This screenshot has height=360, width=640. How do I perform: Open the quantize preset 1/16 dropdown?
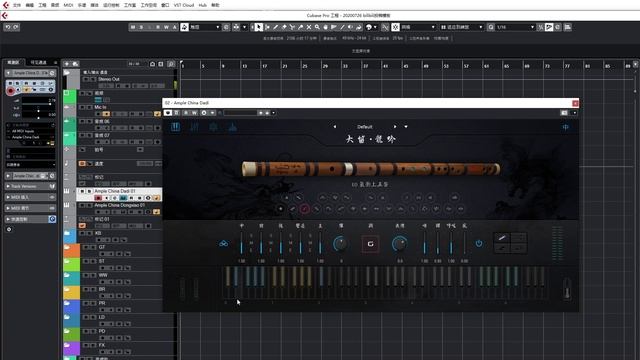515,27
